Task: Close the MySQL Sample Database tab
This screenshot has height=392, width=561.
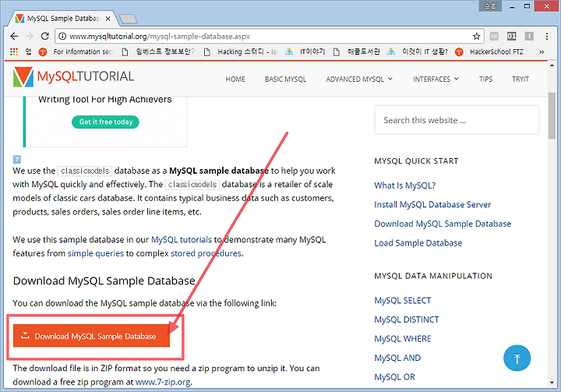Action: (108, 19)
